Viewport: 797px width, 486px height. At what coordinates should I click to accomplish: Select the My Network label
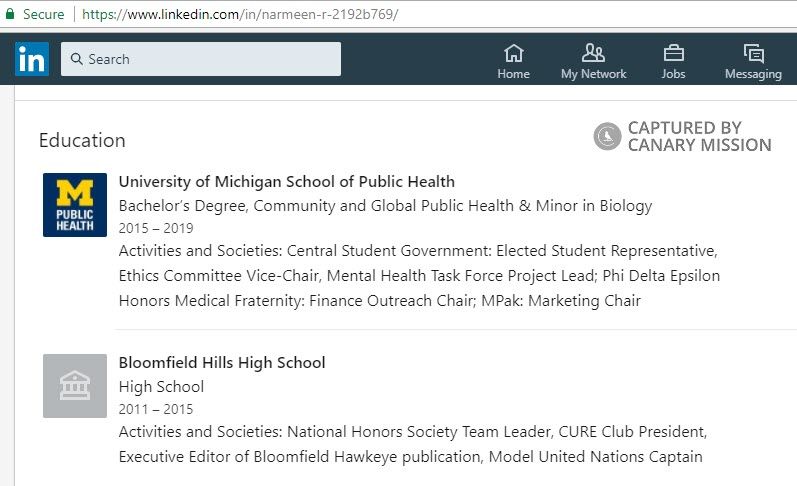[593, 74]
